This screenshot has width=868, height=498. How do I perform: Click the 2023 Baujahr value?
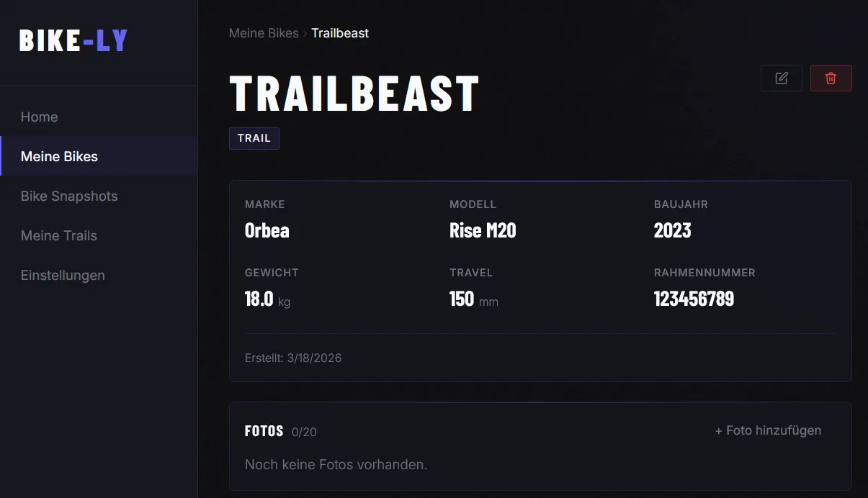click(672, 230)
